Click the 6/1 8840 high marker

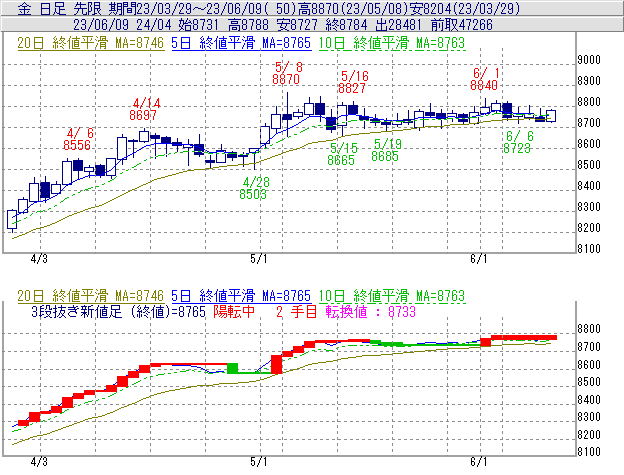[484, 79]
